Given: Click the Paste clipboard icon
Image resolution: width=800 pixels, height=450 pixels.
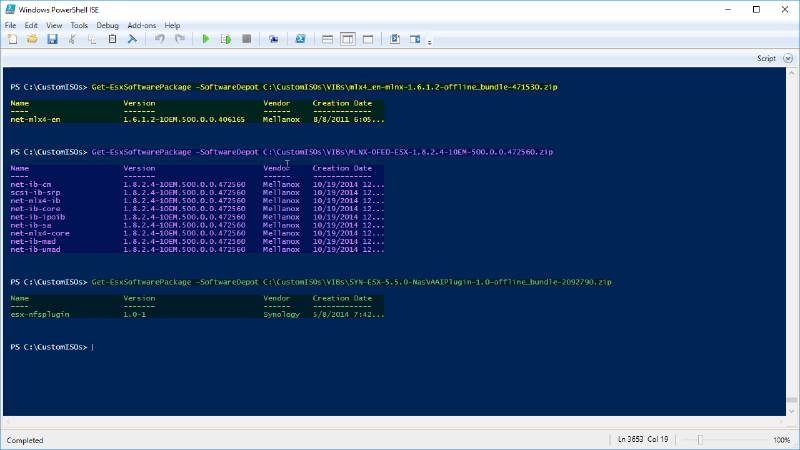Looking at the screenshot, I should click(112, 39).
